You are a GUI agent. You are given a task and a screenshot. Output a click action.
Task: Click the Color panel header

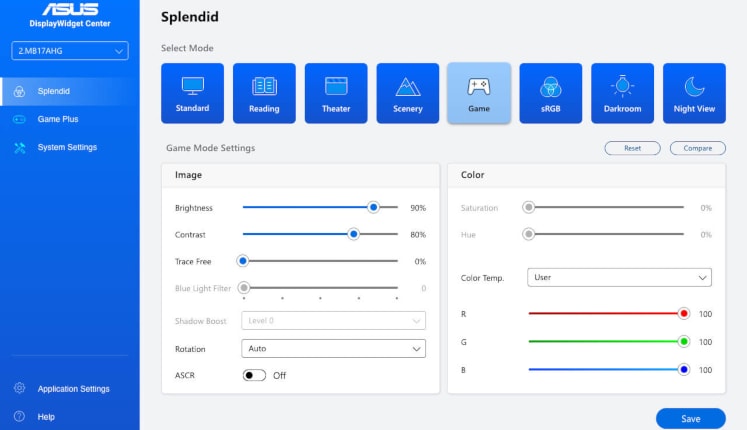tap(586, 175)
